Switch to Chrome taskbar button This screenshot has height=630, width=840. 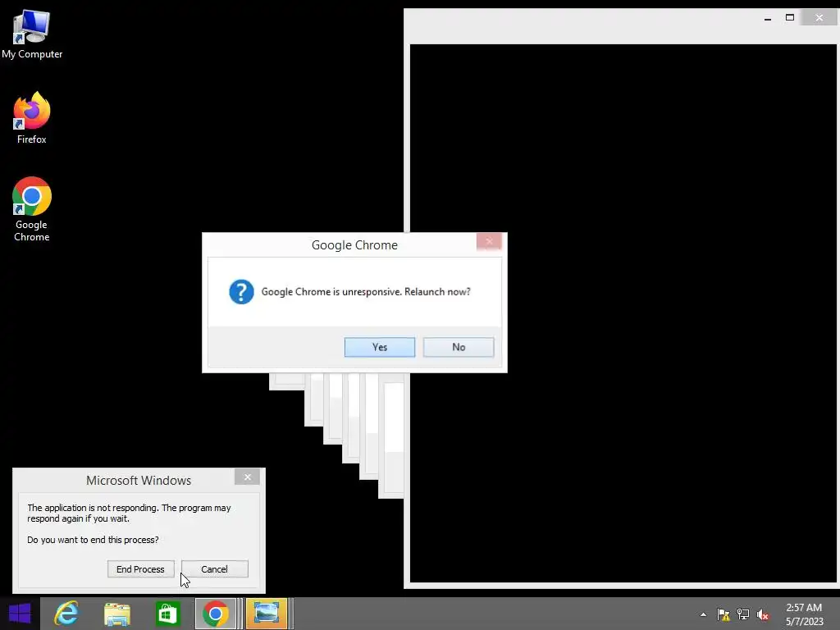click(x=216, y=614)
